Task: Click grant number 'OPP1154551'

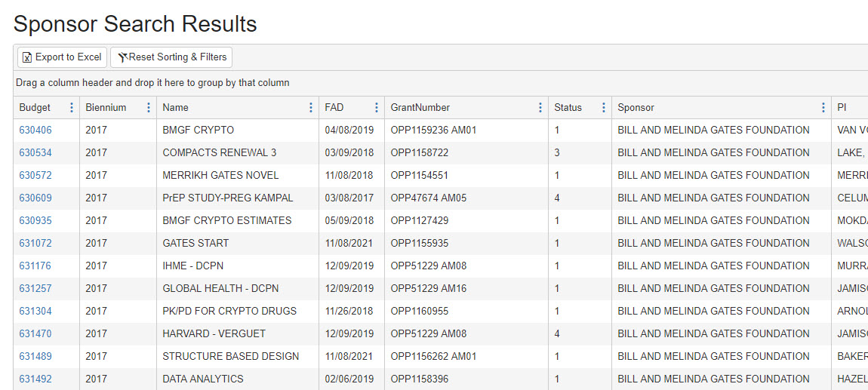Action: 420,175
